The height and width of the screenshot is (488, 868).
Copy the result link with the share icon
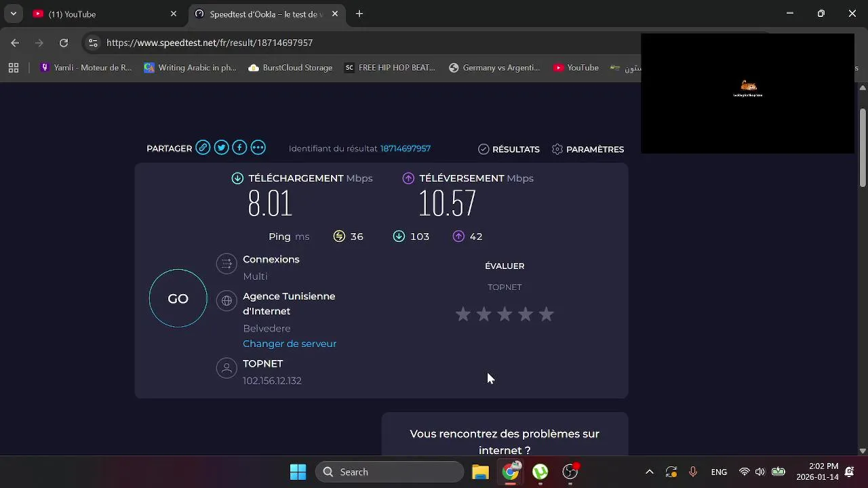click(203, 148)
